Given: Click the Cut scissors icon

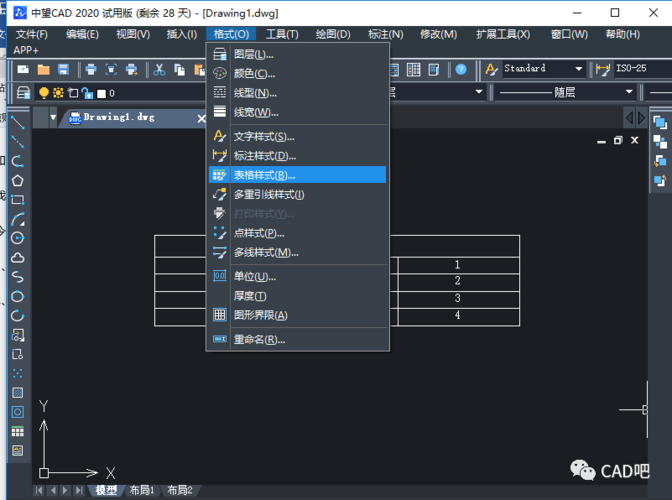Looking at the screenshot, I should pyautogui.click(x=159, y=69).
